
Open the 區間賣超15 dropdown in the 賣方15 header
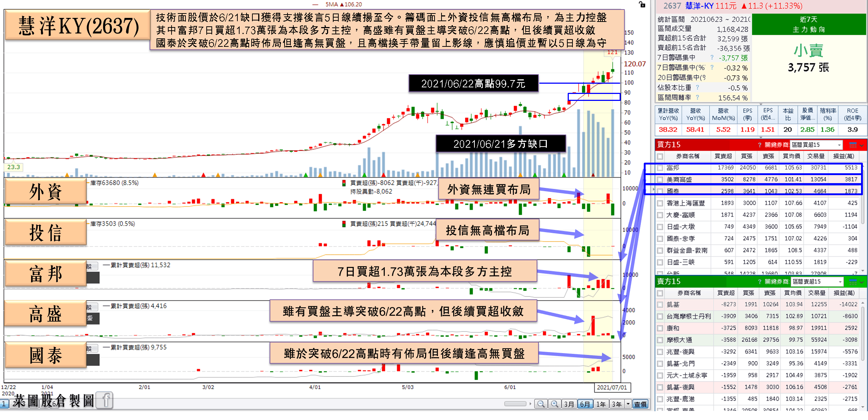point(817,281)
